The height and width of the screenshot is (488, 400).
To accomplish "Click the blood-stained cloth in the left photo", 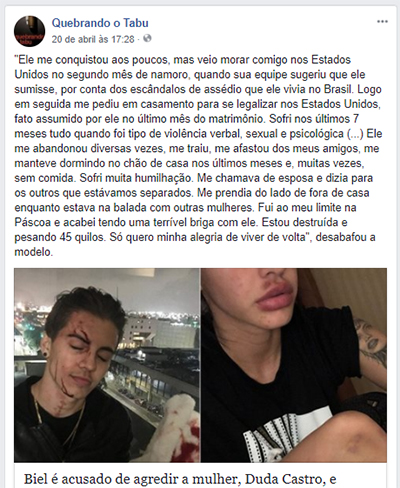I will pos(180,428).
